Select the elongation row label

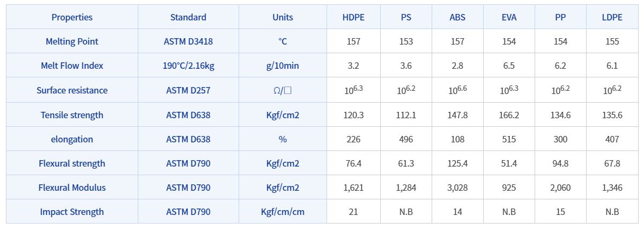pos(72,139)
